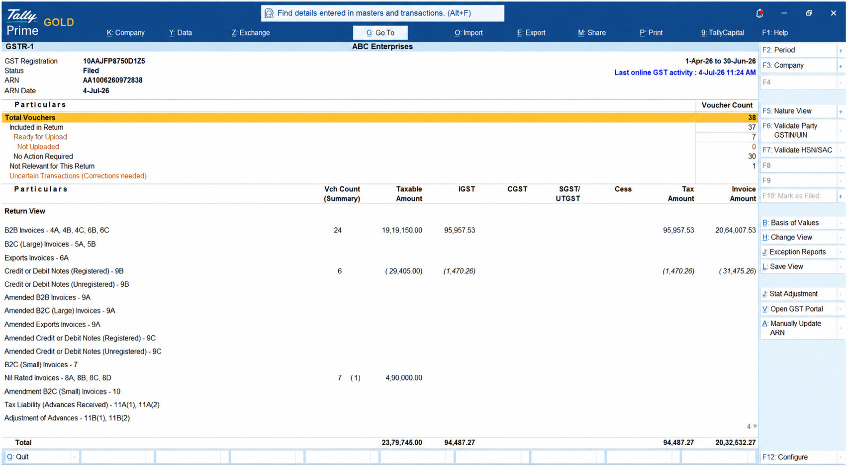Select Not Relevant for This Return row

coord(380,166)
